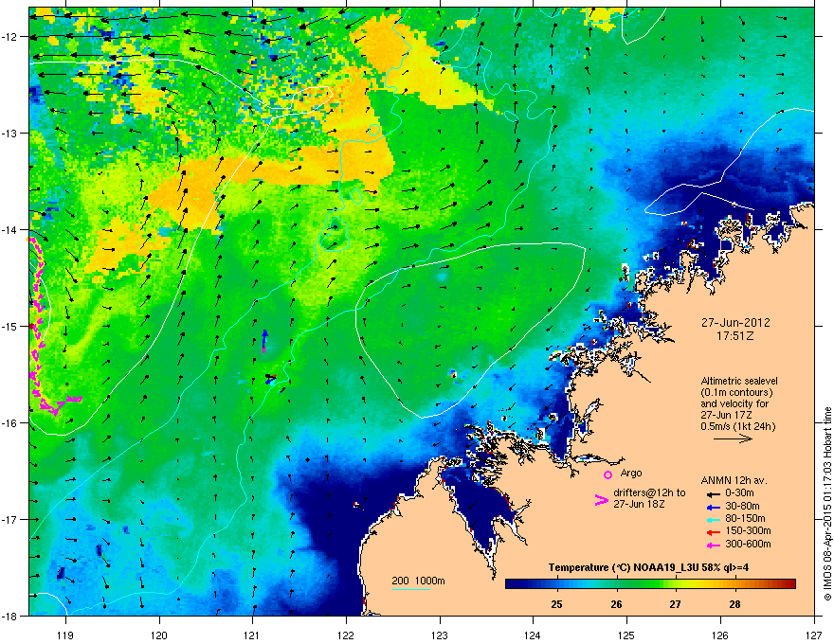
Task: Click the '(0.1m contours)' text
Action: point(736,392)
